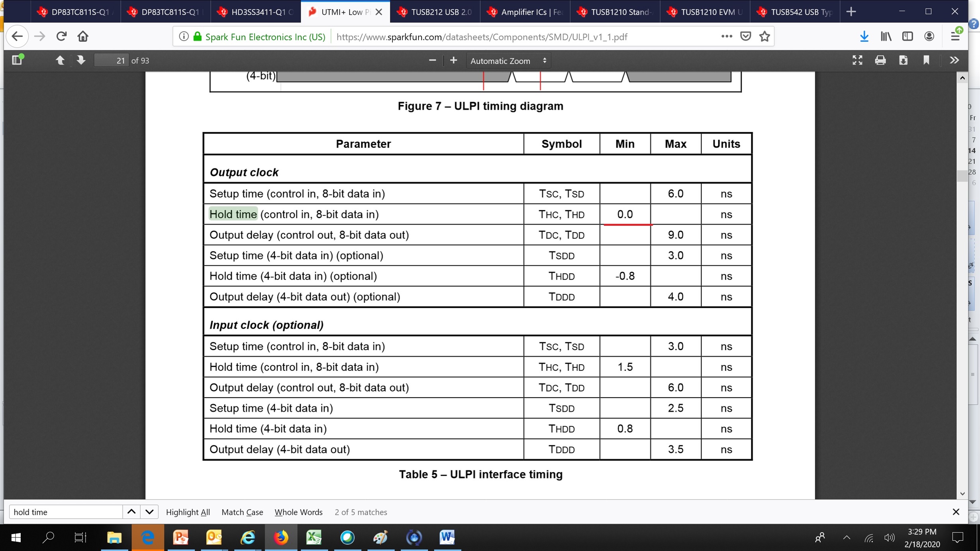Viewport: 980px width, 551px height.
Task: Zoom in the PDF document
Action: (x=453, y=61)
